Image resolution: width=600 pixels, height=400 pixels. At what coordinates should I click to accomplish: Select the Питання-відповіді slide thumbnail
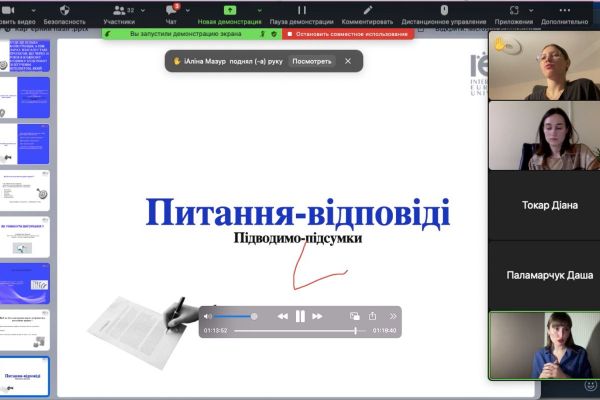coord(28,378)
